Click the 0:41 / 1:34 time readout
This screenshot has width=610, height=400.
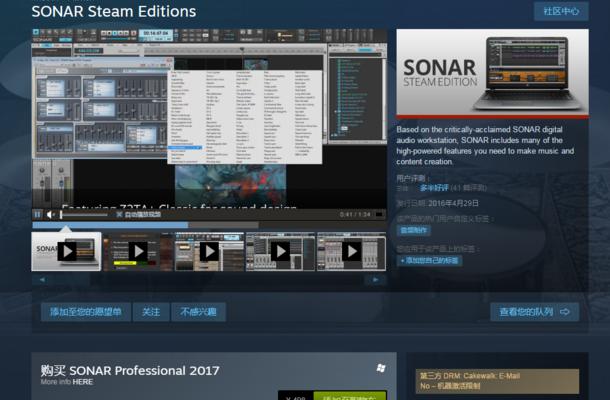click(355, 214)
